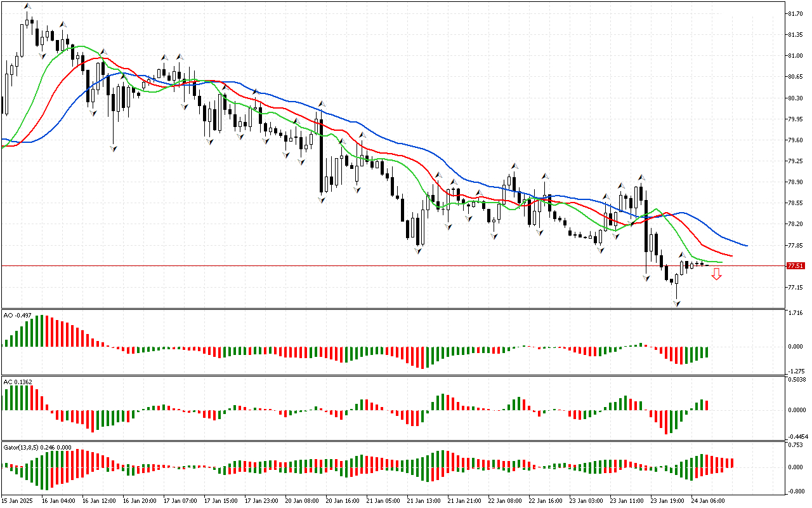Click the 21 Jan 13:00 time label

pos(424,500)
